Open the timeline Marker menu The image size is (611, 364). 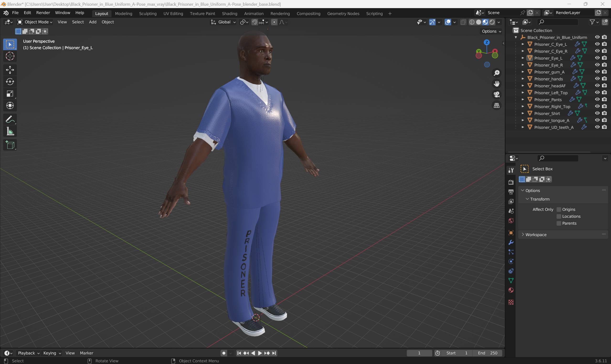click(x=86, y=353)
